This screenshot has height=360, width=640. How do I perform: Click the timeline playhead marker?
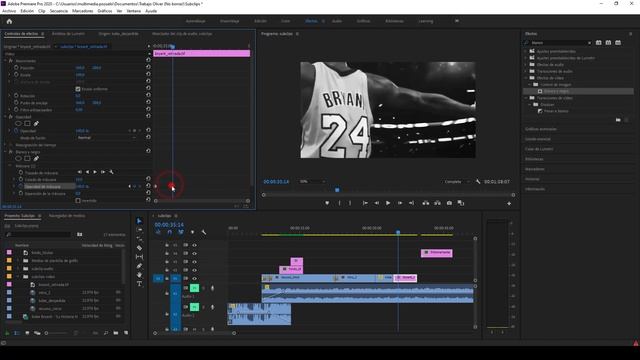[398, 232]
